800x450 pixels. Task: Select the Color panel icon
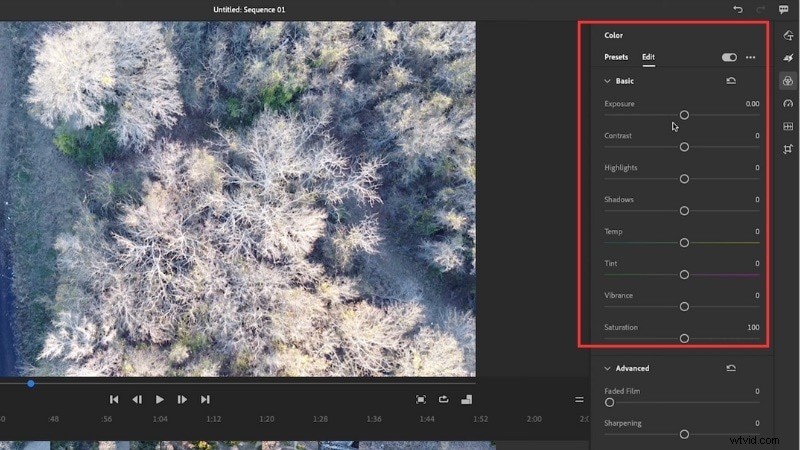click(x=788, y=81)
